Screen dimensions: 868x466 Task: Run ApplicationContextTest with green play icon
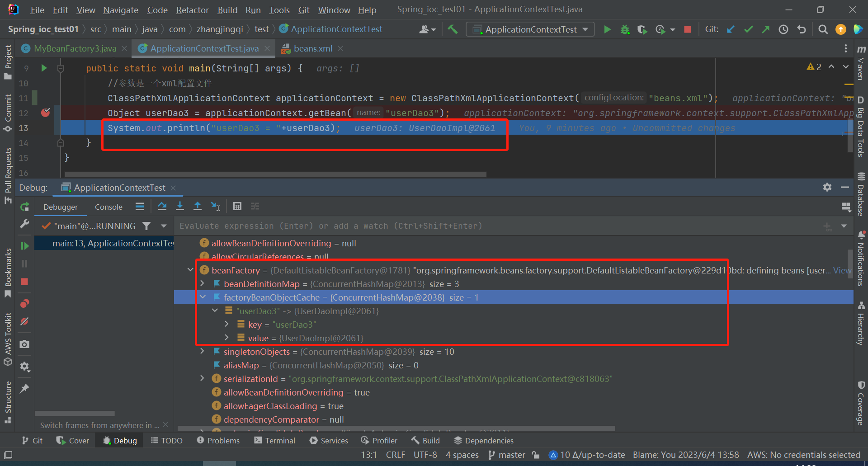tap(607, 29)
